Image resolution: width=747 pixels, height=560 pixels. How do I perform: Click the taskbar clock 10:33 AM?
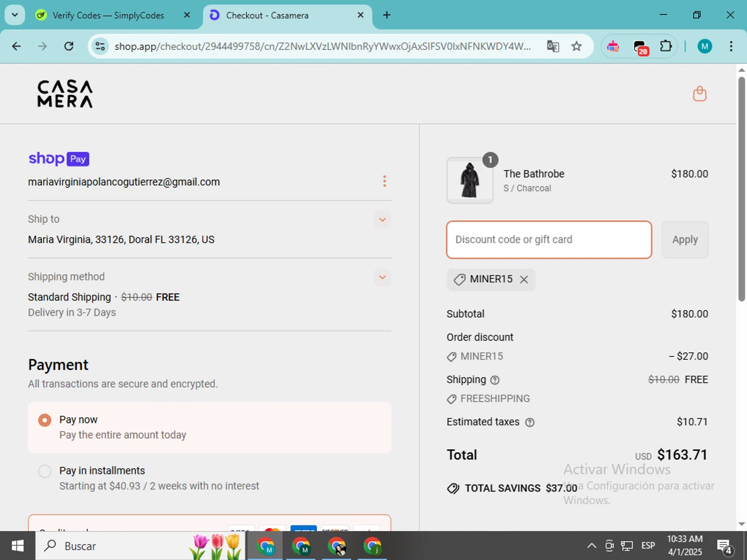685,546
